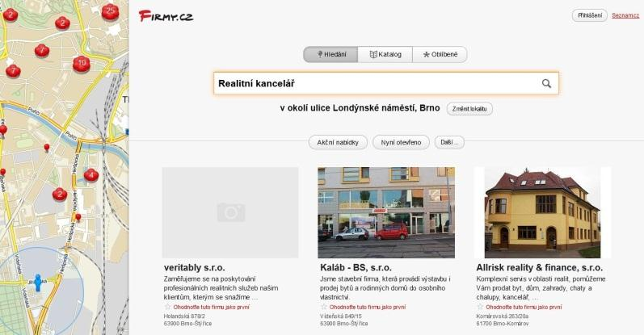Viewport: 644px width, 335px height.
Task: Open the Allrisk reality yellow building photo
Action: pos(542,212)
